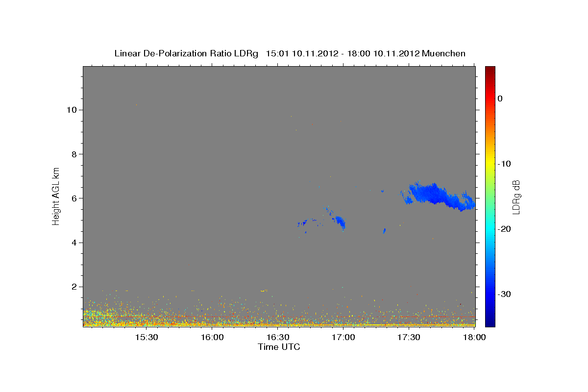Click the 16:30 time tick label
588x392 pixels.
278,337
